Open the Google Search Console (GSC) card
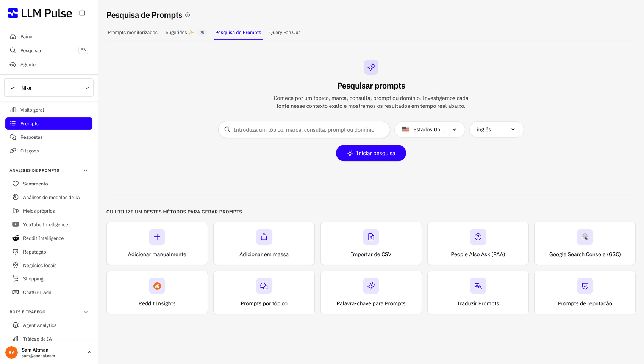644x364 pixels. coord(585,243)
